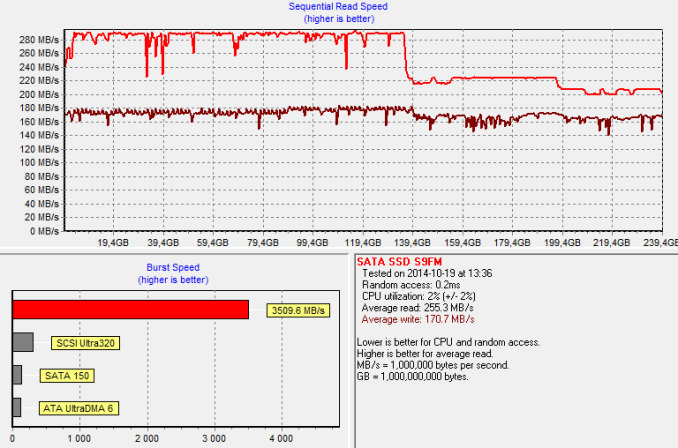Screen dimensions: 678x448
Task: Select the Sequential Read Speed chart title
Action: [338, 6]
